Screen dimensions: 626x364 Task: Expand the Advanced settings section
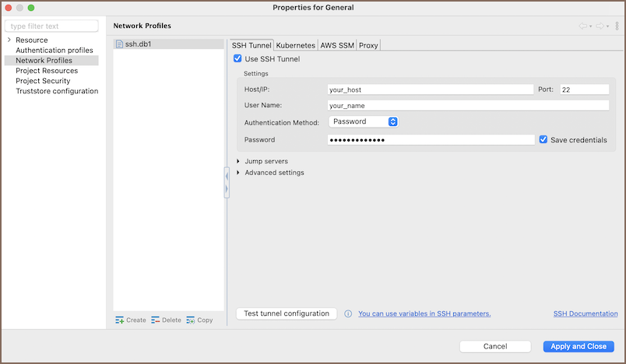tap(238, 173)
